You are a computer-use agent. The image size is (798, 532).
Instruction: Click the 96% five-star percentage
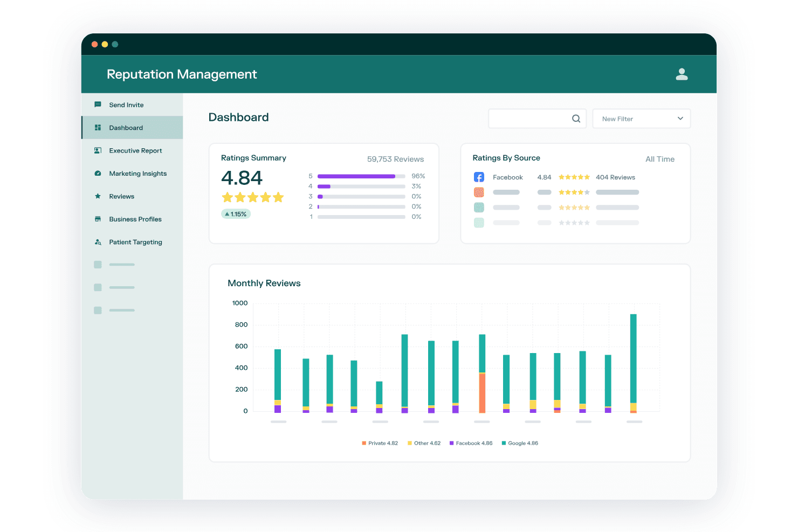point(418,176)
